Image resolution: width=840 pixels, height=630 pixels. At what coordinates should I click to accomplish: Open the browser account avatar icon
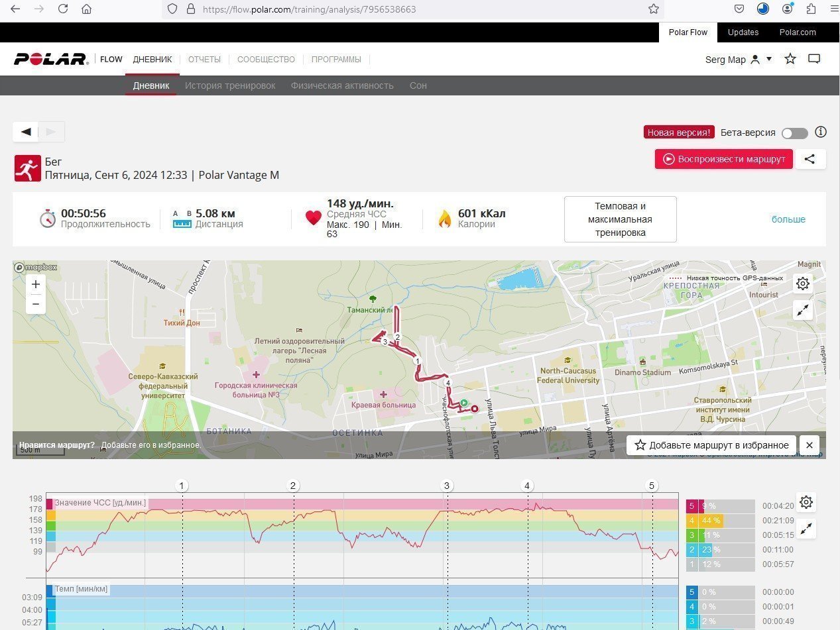(x=787, y=9)
